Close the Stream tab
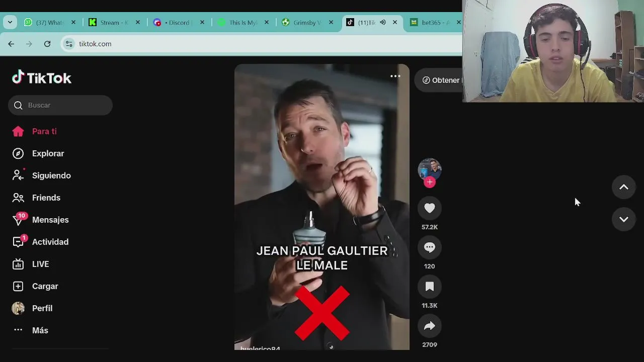The width and height of the screenshot is (644, 362). tap(138, 22)
